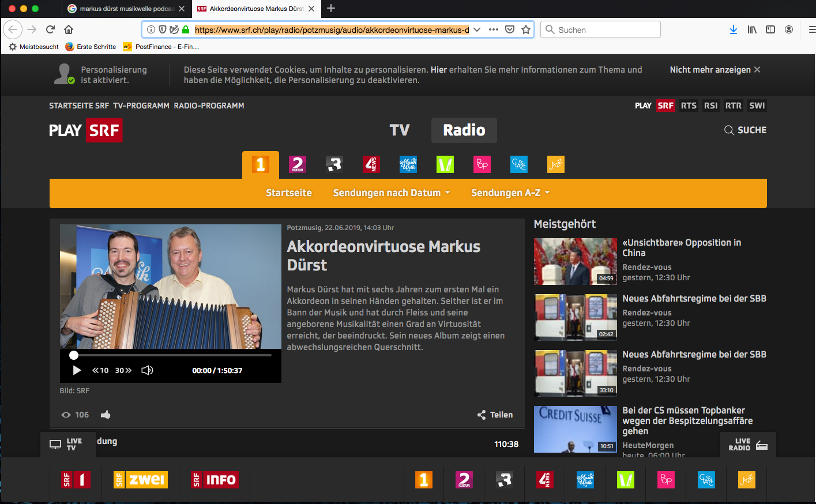Follow the Hier cookie information link
This screenshot has height=504, width=816.
[x=439, y=70]
